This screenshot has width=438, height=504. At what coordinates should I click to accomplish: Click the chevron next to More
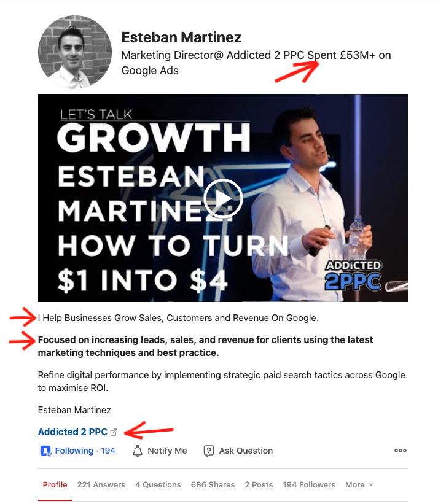point(371,484)
